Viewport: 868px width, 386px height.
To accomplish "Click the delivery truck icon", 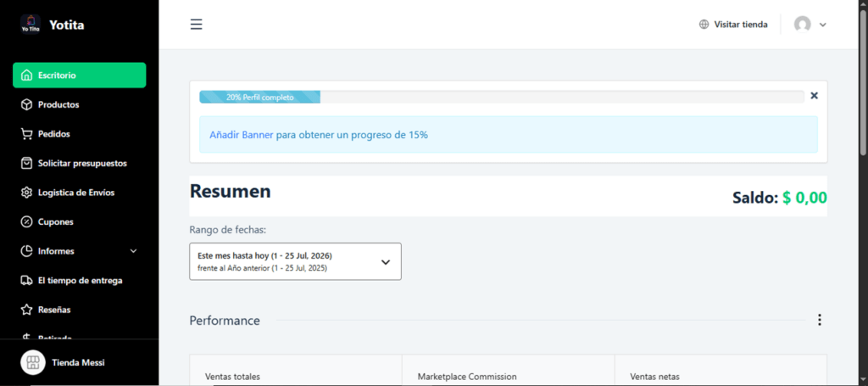I will click(26, 280).
